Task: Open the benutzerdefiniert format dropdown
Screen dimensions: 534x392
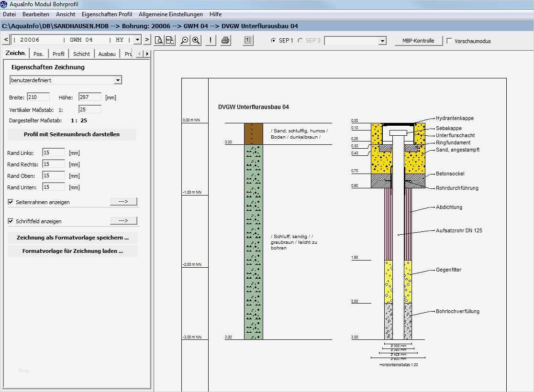Action: (x=118, y=80)
